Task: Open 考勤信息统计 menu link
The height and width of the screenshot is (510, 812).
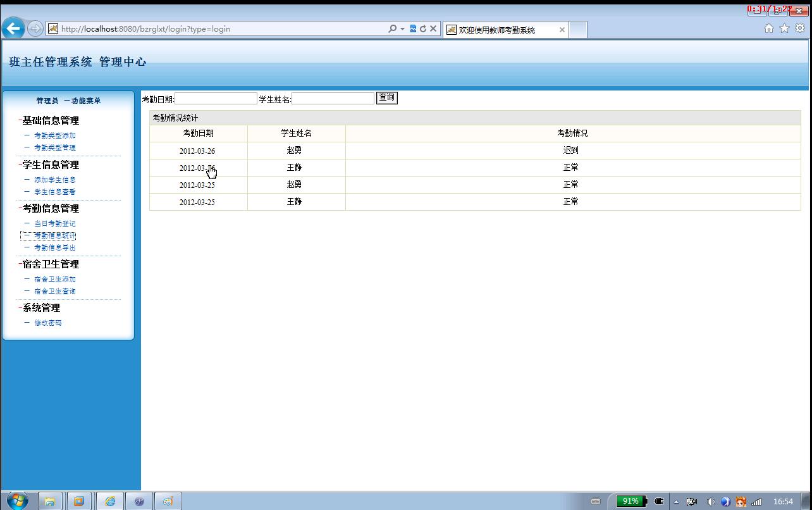Action: point(54,235)
